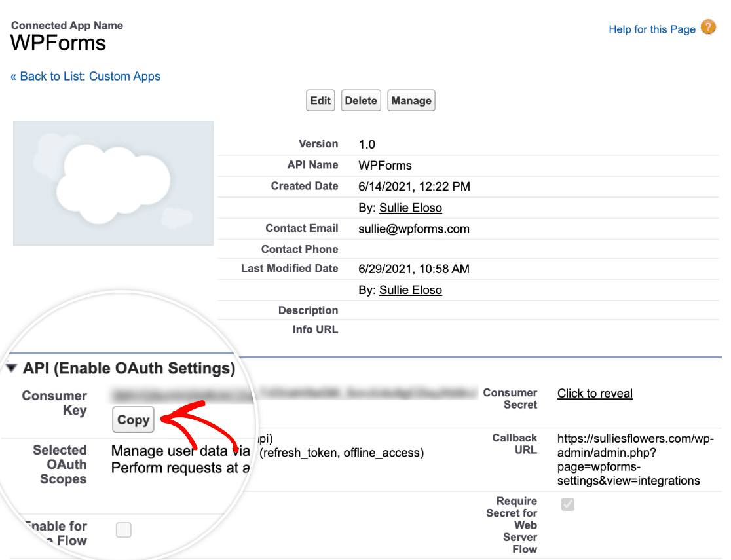This screenshot has height=560, width=731.
Task: Open the Manage button
Action: click(411, 100)
